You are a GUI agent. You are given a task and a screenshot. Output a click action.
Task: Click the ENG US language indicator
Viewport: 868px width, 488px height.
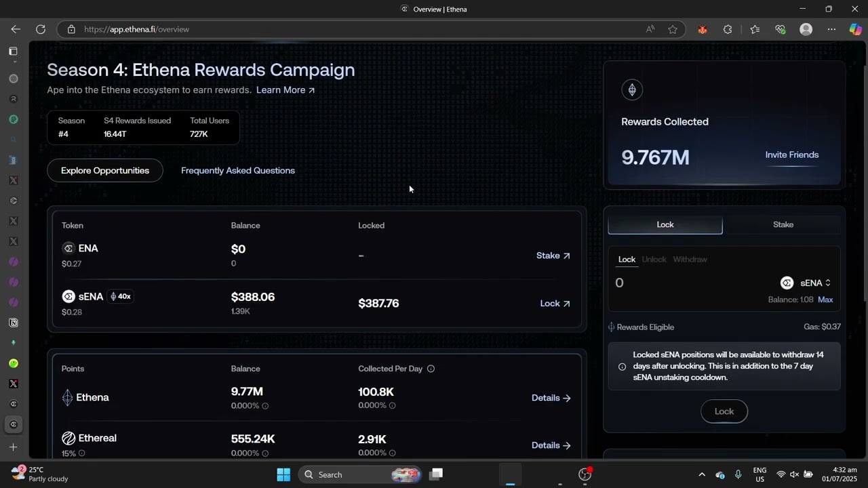point(759,474)
